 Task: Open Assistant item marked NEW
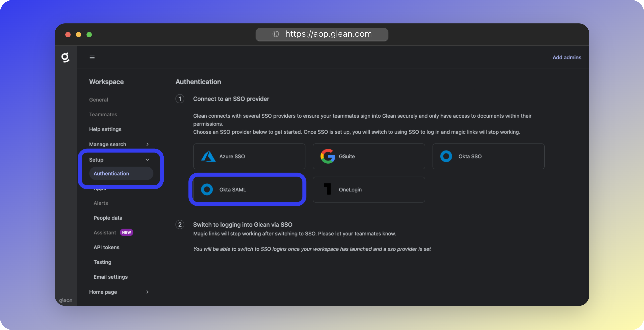click(105, 233)
